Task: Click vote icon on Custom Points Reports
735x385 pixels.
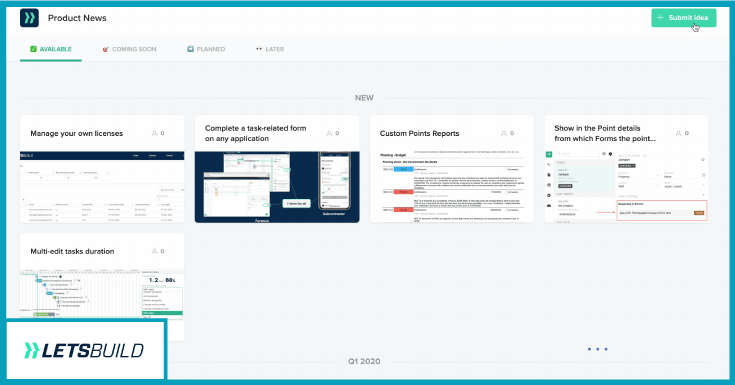Action: coord(504,133)
